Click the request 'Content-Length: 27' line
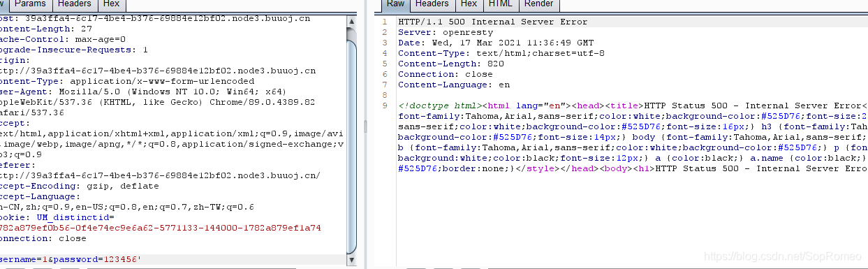Viewport: 868px width, 269px height. (x=46, y=29)
